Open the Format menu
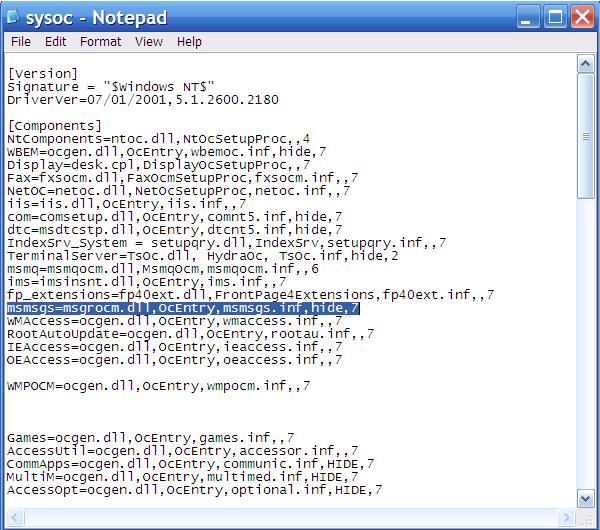This screenshot has height=530, width=600. click(100, 41)
